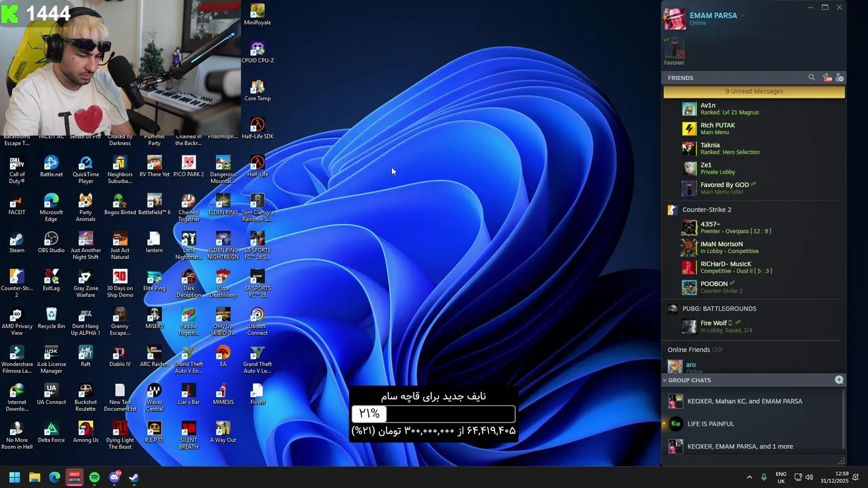Select the Buckshot Roulette desktop icon
The height and width of the screenshot is (488, 868).
click(x=85, y=398)
